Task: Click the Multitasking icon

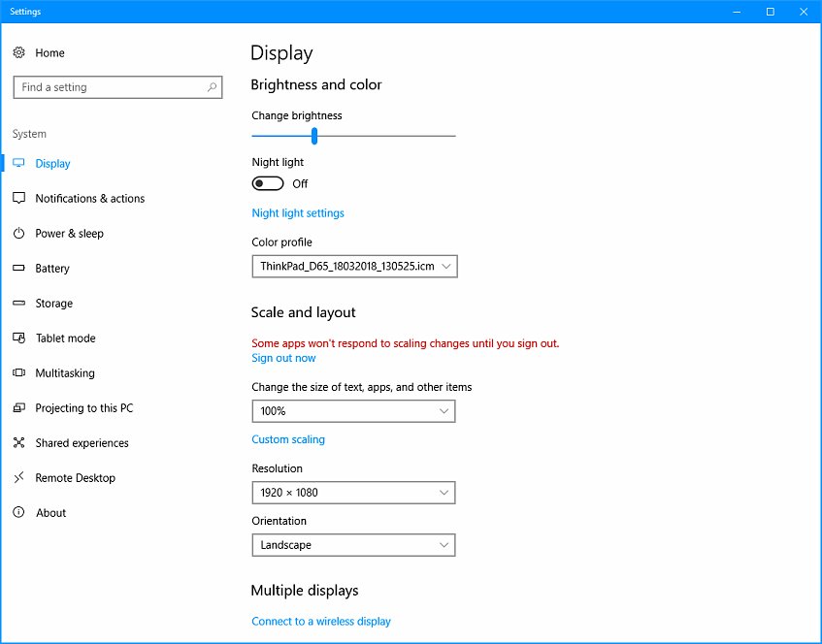Action: [18, 372]
